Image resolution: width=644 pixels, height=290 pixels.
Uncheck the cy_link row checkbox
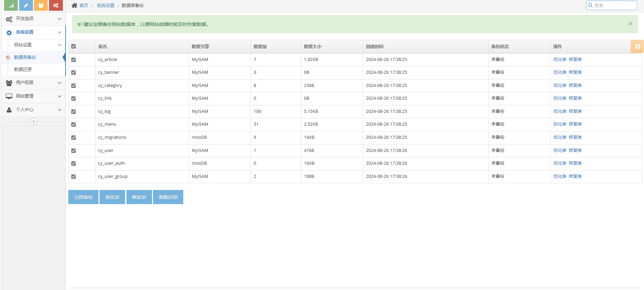click(x=73, y=98)
